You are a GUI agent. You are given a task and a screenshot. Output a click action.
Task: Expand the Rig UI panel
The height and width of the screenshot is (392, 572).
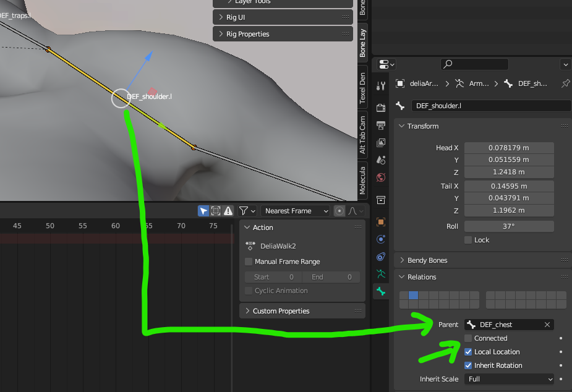pyautogui.click(x=283, y=17)
